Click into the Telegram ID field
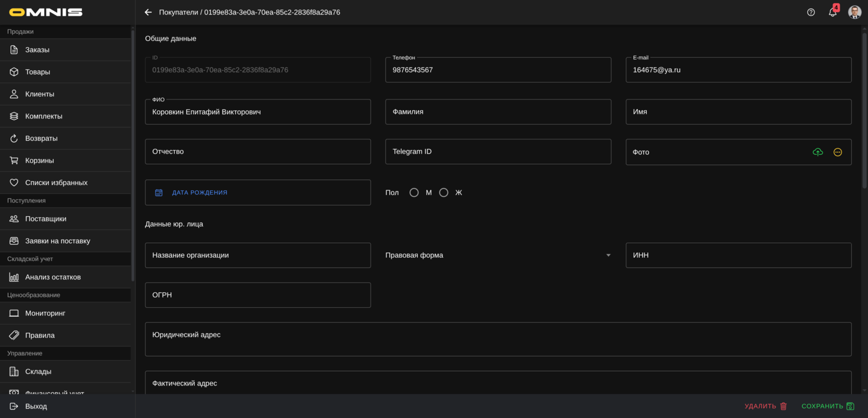Screen dimensions: 868x418 (x=498, y=152)
